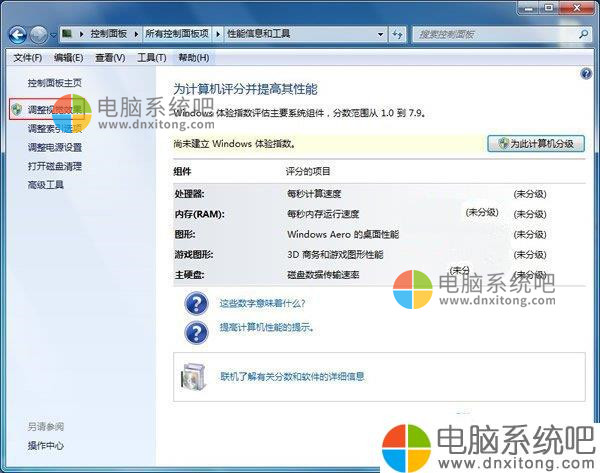
Task: Click the blue help question mark icon
Action: point(586,74)
